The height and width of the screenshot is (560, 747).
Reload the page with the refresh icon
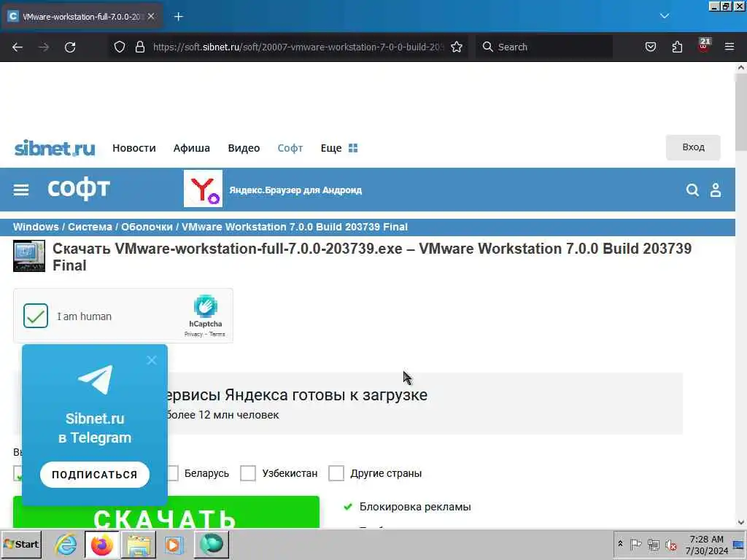(x=70, y=47)
